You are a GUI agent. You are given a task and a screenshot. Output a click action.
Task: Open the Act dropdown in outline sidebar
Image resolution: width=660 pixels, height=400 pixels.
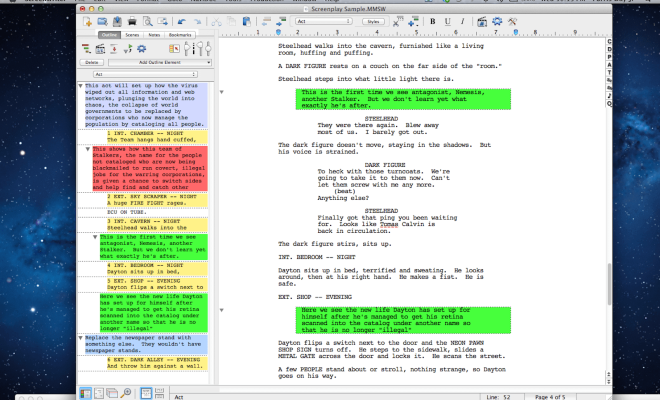tap(145, 74)
